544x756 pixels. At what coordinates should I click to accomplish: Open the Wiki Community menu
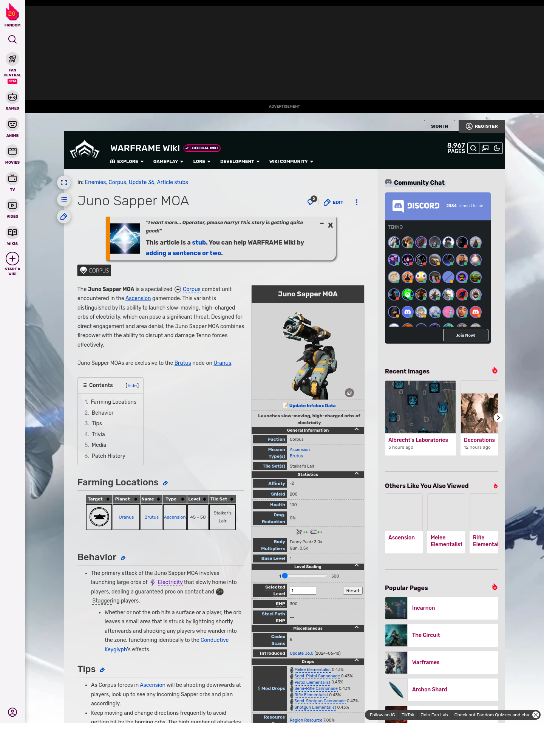(x=291, y=161)
